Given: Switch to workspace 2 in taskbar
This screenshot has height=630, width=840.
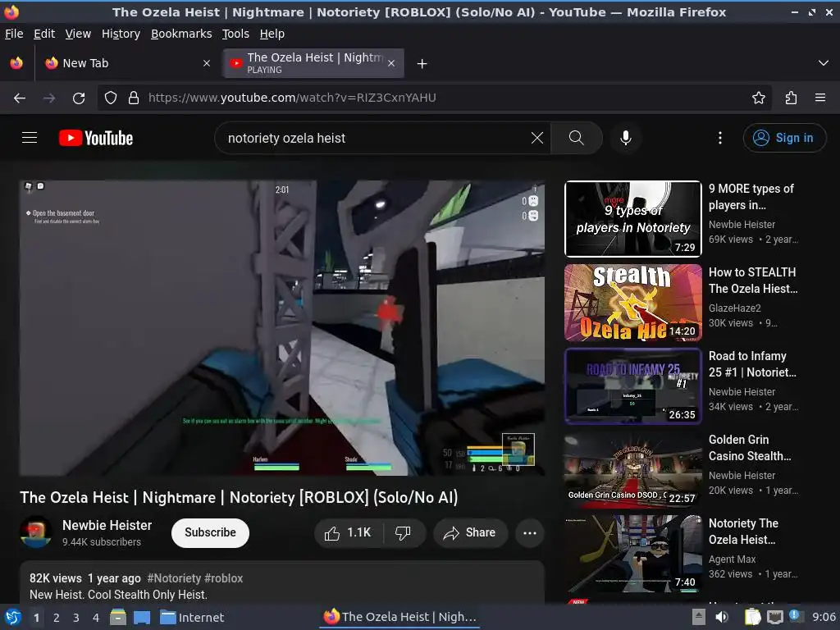Looking at the screenshot, I should point(57,617).
